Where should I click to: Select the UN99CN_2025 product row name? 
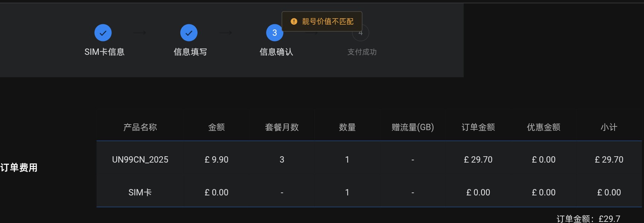tap(140, 160)
